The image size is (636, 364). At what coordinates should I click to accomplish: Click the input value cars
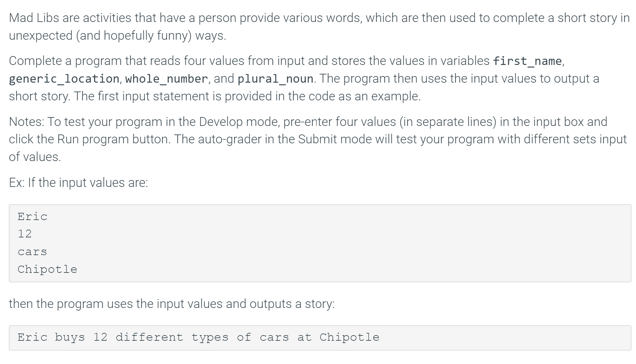coord(32,252)
